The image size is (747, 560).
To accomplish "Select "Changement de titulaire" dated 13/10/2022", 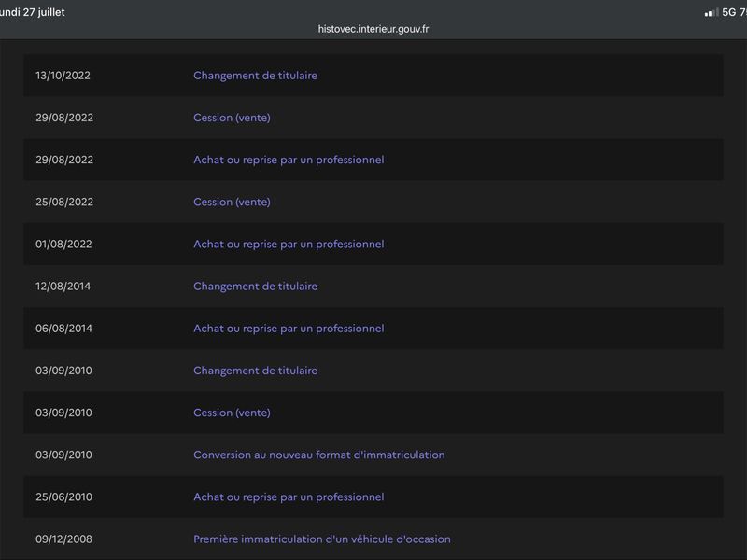I will point(255,76).
